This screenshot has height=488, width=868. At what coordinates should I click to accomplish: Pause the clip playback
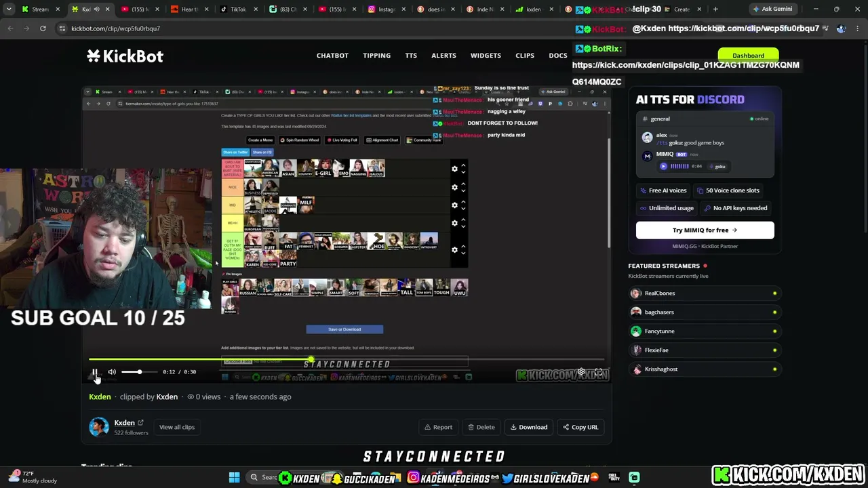coord(95,372)
